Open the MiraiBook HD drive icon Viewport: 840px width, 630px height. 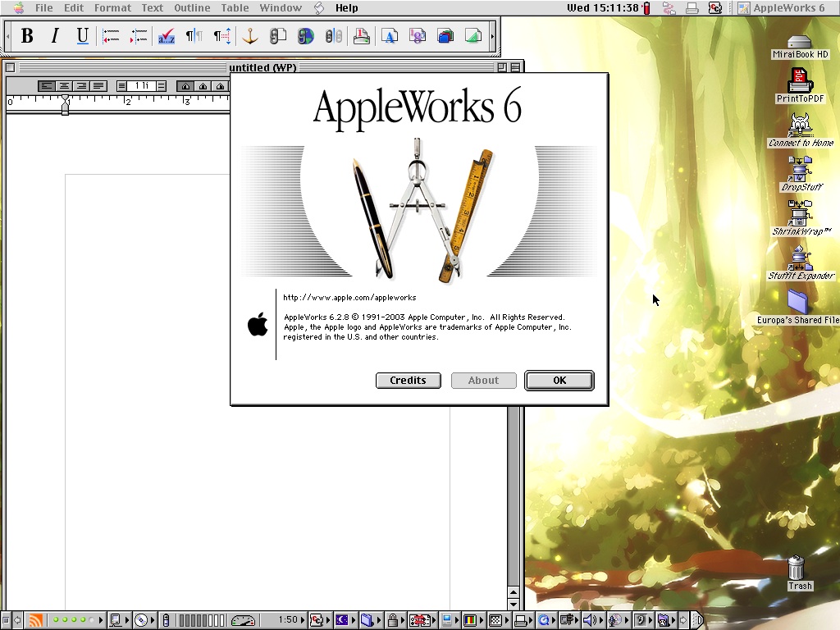[800, 43]
